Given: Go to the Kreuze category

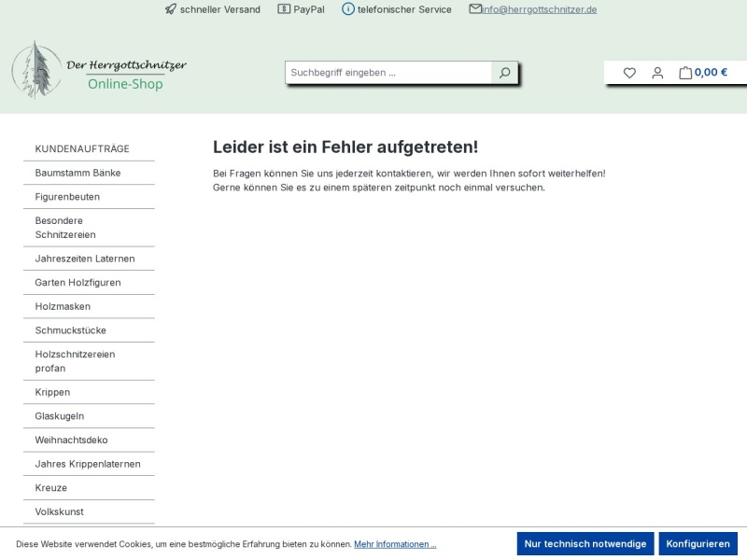Looking at the screenshot, I should (x=89, y=487).
